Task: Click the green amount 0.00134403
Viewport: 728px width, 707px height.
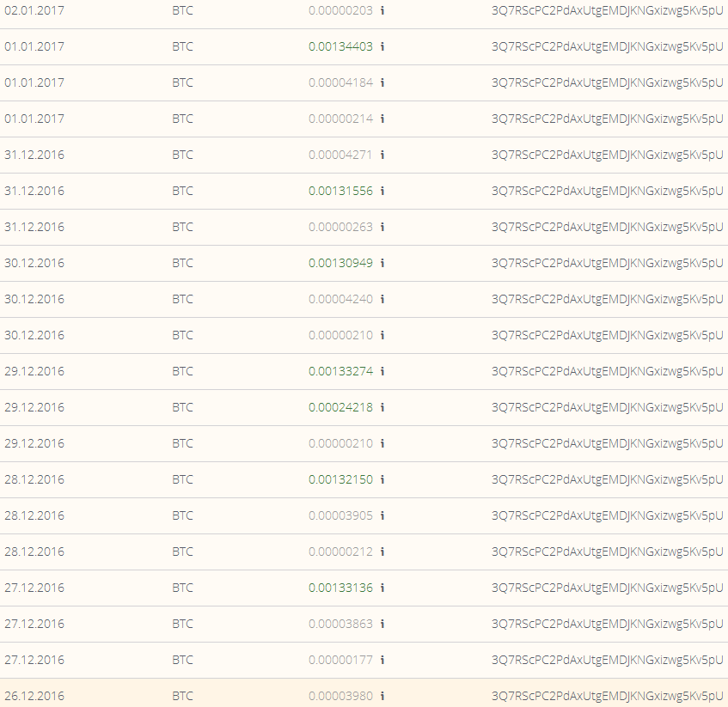Action: point(340,46)
